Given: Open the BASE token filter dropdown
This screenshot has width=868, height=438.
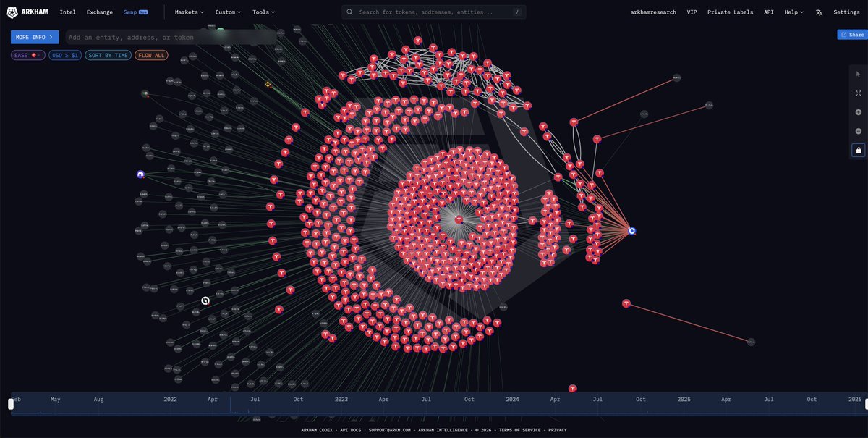Looking at the screenshot, I should 28,55.
